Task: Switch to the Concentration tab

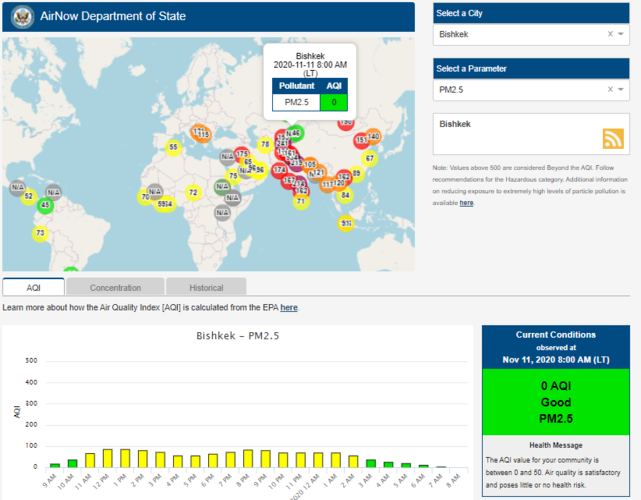Action: coord(115,288)
